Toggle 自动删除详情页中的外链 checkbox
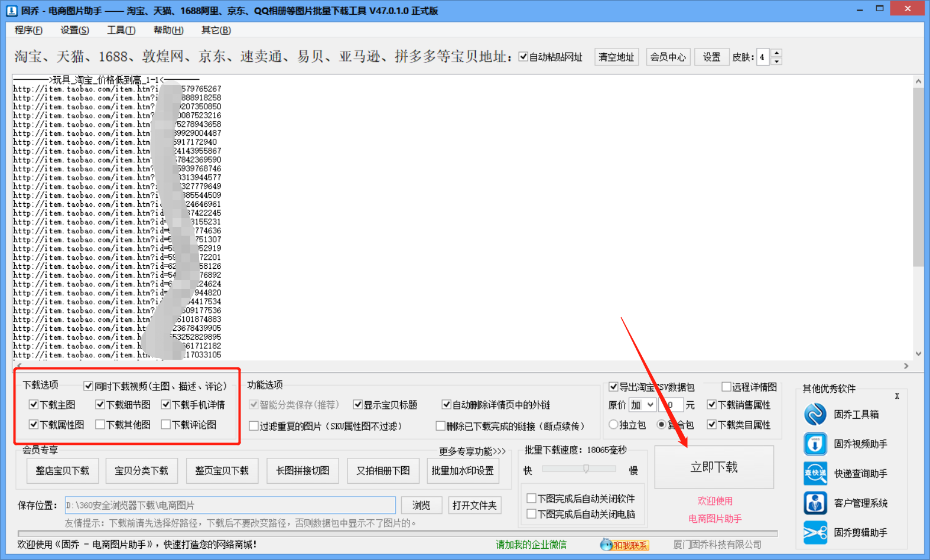Screen dimensions: 930x560 pyautogui.click(x=447, y=405)
